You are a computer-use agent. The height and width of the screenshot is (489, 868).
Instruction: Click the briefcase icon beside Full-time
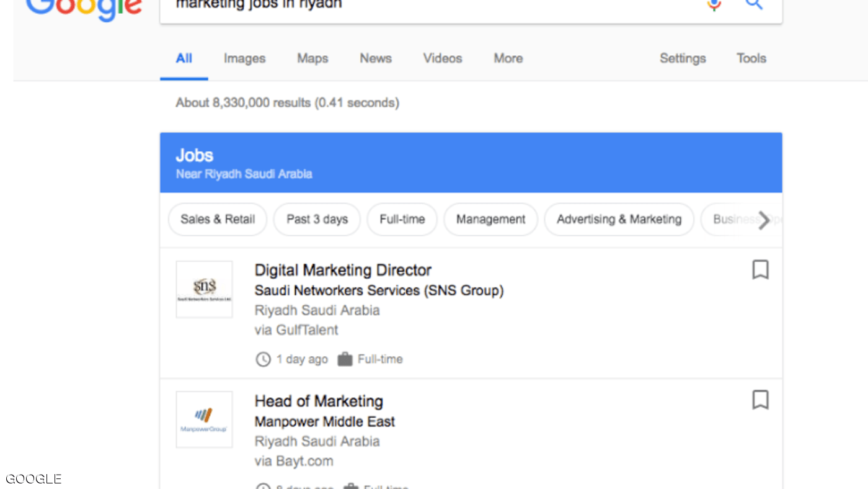tap(345, 359)
